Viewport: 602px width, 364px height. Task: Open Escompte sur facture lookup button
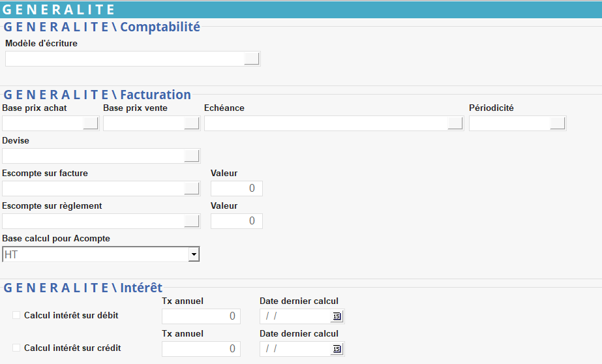[192, 189]
